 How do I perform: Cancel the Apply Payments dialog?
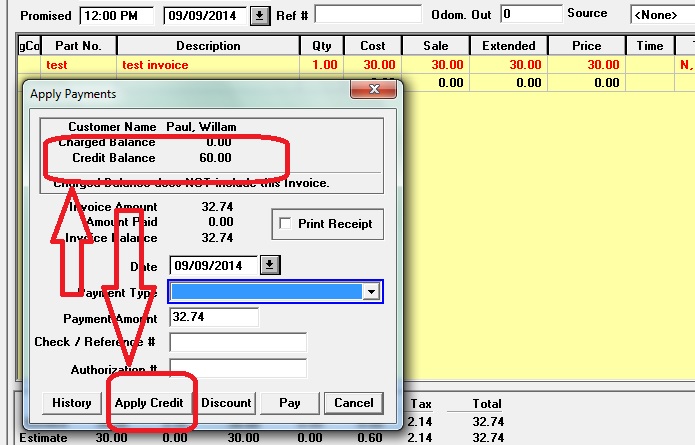354,403
